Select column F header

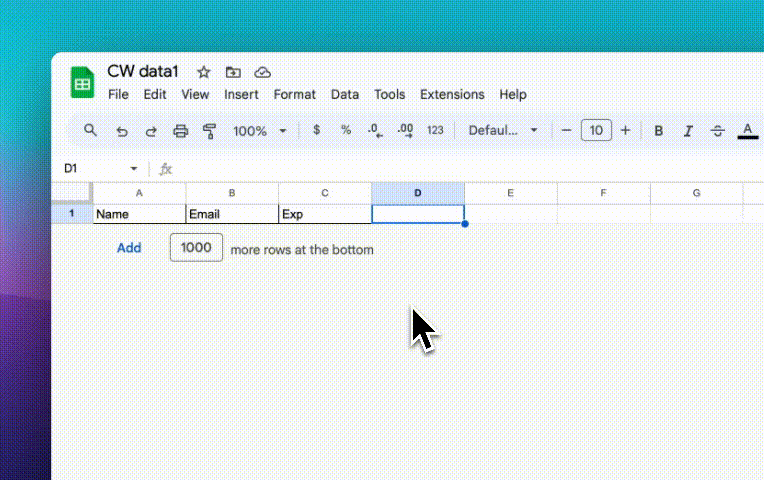click(604, 193)
